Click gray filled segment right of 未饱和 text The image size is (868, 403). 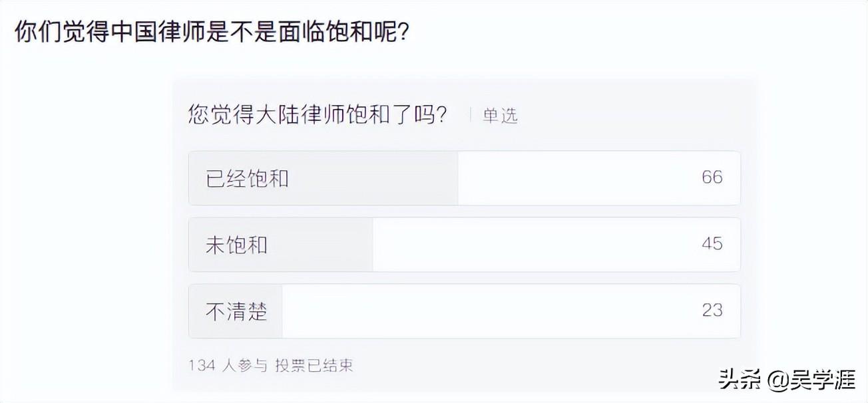320,245
